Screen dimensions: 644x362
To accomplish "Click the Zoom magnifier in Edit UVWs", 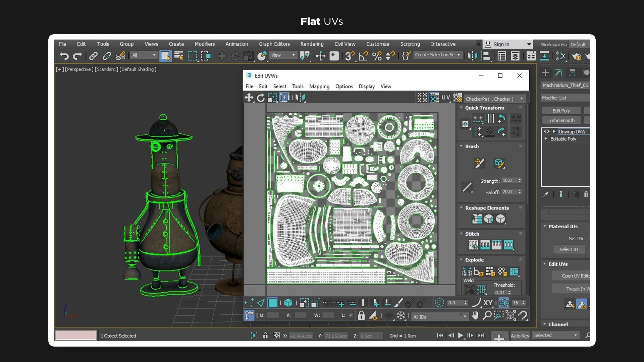I will [x=487, y=315].
